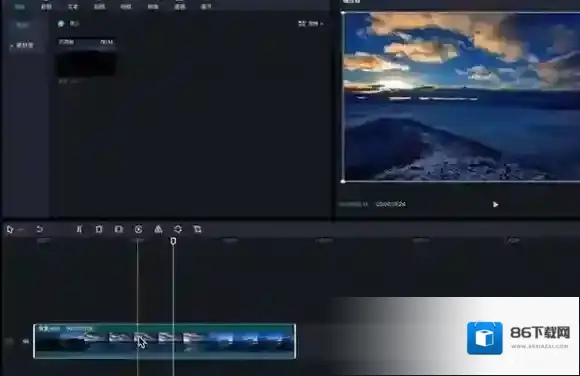The width and height of the screenshot is (580, 376).
Task: Delete the selected clip with the trash icon
Action: [99, 229]
